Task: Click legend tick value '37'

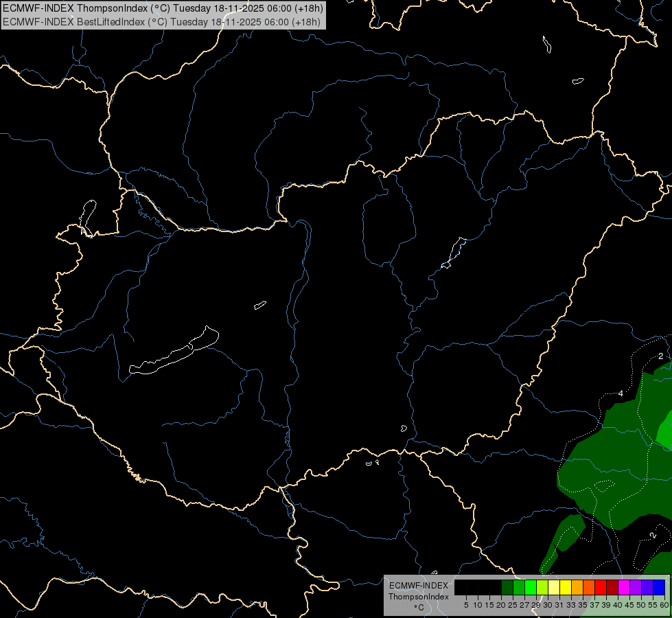Action: click(x=594, y=605)
